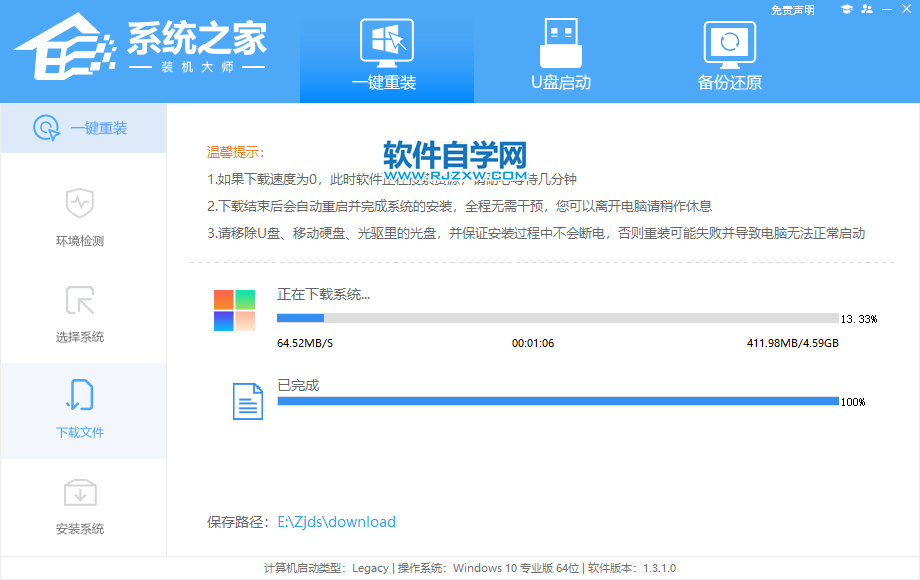This screenshot has width=920, height=580.
Task: Click the 正在下载系统... status text
Action: (323, 294)
